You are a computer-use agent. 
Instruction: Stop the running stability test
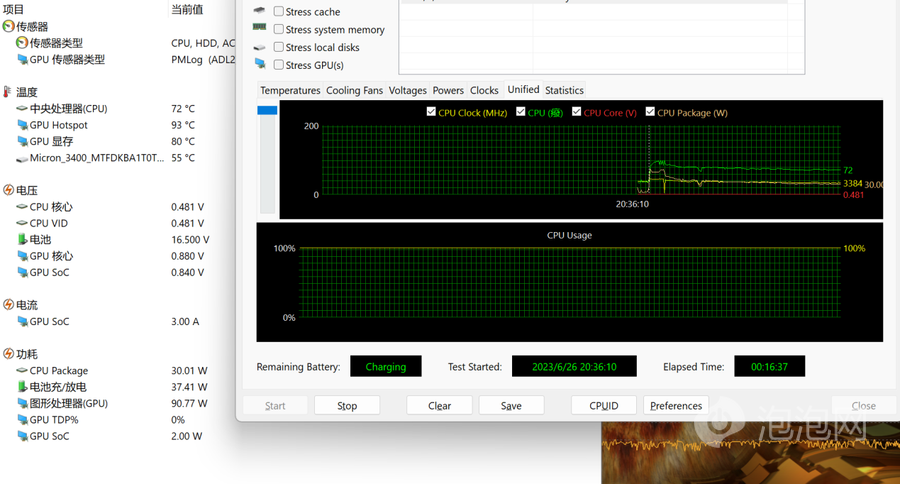[347, 406]
